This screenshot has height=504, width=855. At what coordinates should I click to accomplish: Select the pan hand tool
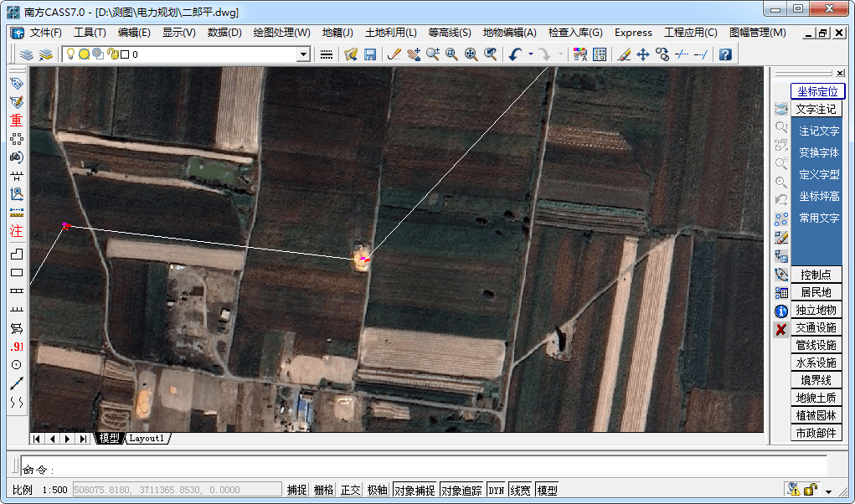414,54
